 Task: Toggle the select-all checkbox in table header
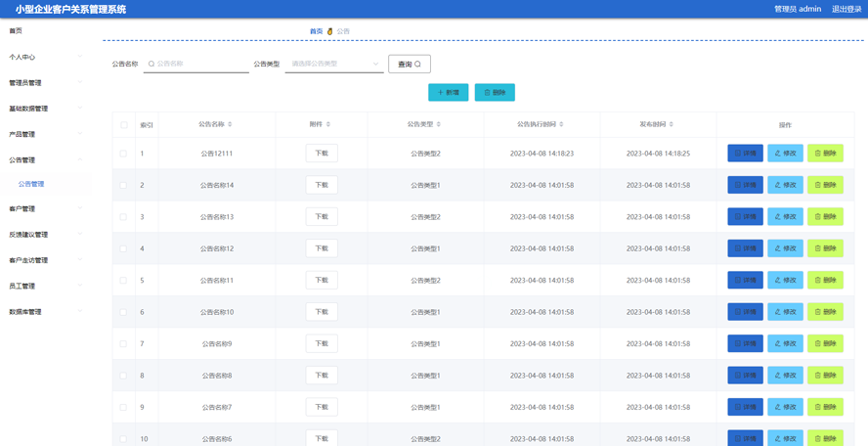[x=123, y=125]
